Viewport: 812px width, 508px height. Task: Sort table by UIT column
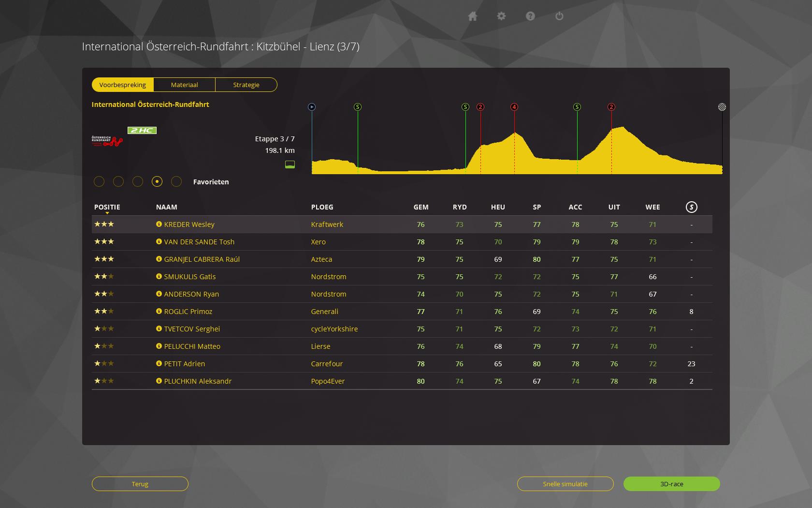tap(614, 207)
